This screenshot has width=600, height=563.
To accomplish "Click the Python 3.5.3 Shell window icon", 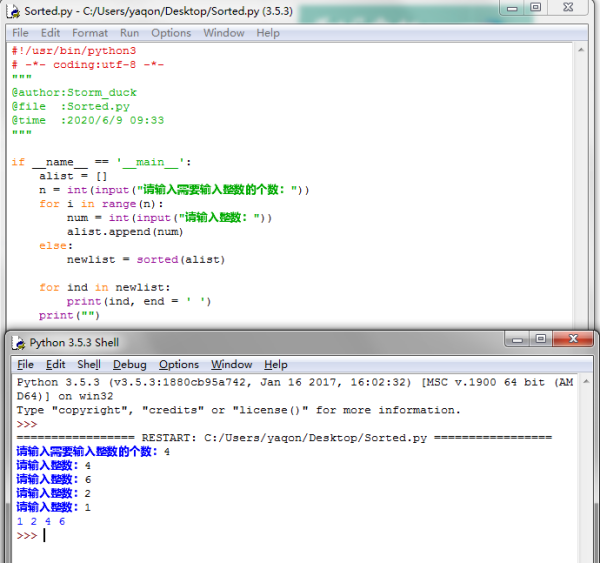I will (18, 342).
